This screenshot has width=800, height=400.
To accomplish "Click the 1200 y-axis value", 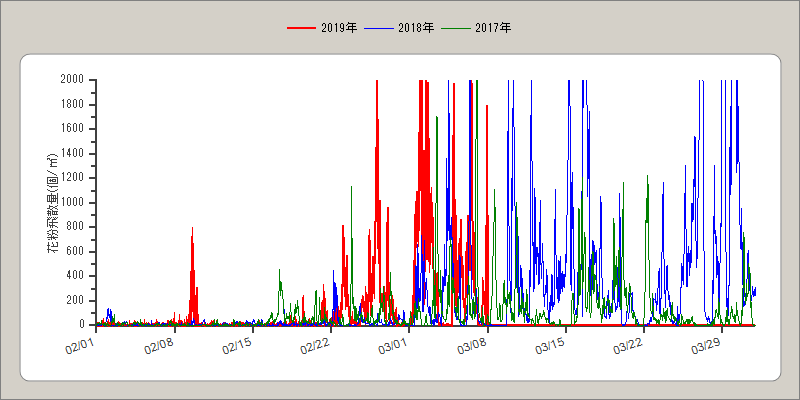I will (x=72, y=178).
